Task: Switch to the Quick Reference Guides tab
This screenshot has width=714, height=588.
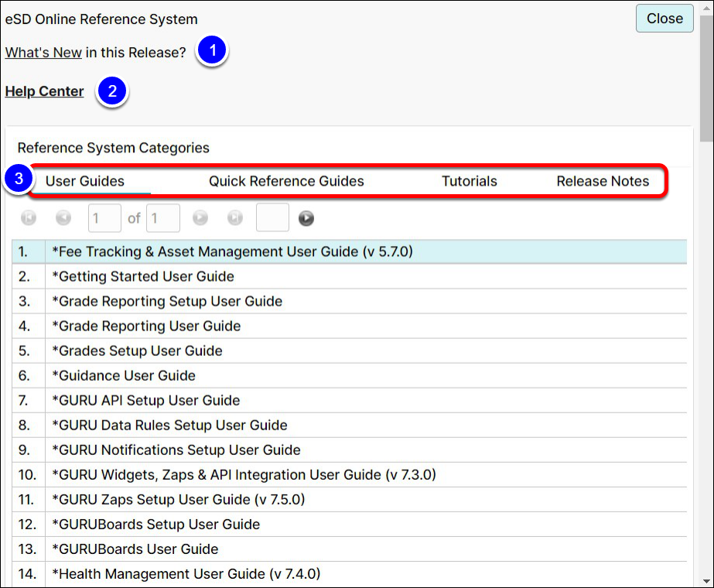Action: click(x=286, y=181)
